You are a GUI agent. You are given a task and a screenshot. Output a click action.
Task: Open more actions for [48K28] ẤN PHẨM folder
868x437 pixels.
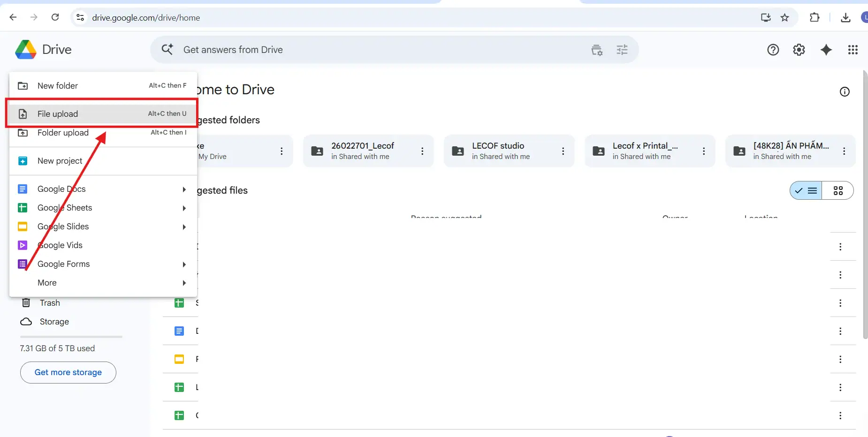[x=844, y=151]
